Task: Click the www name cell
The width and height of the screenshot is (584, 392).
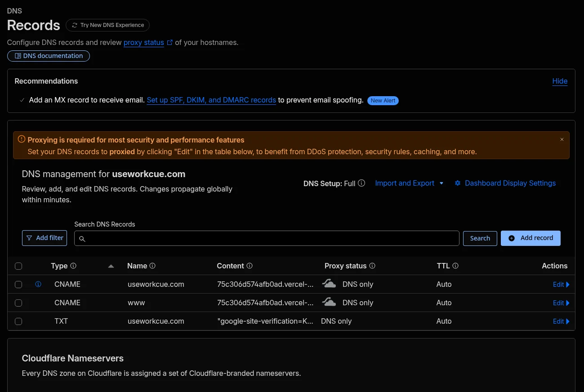Action: tap(136, 303)
